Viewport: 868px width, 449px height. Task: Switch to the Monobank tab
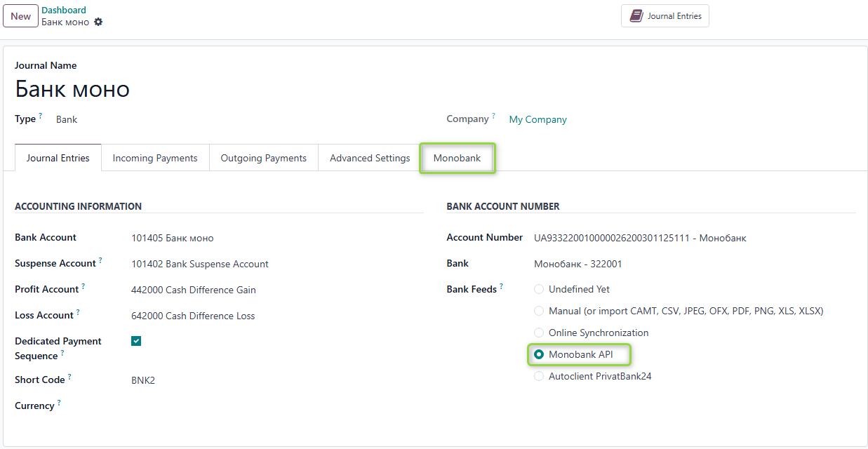pos(458,158)
